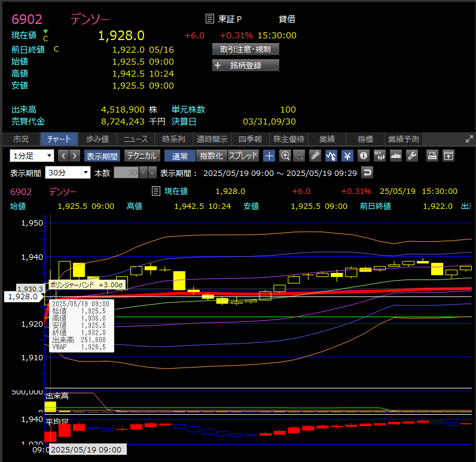Click document icon next to 東証P
The height and width of the screenshot is (462, 476).
(x=209, y=19)
